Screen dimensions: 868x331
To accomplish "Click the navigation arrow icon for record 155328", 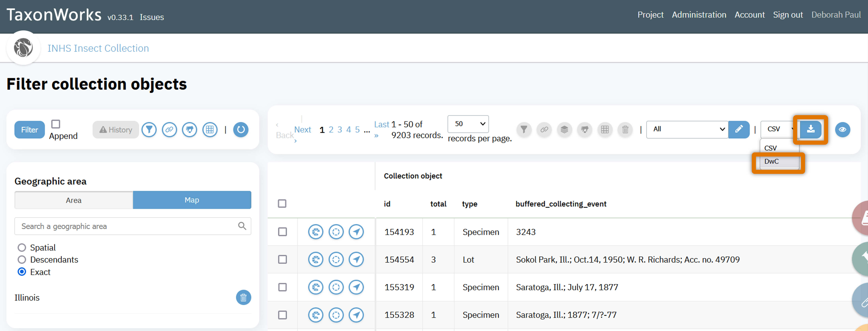I will [x=356, y=315].
